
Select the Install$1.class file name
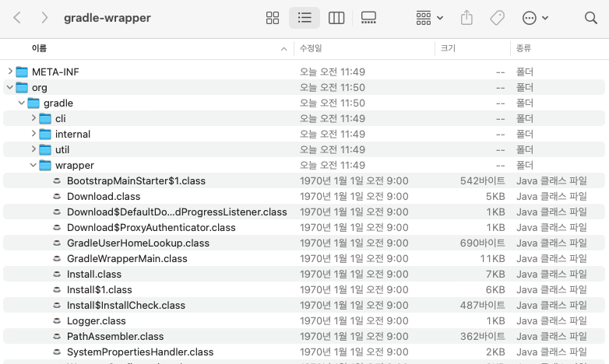[100, 289]
